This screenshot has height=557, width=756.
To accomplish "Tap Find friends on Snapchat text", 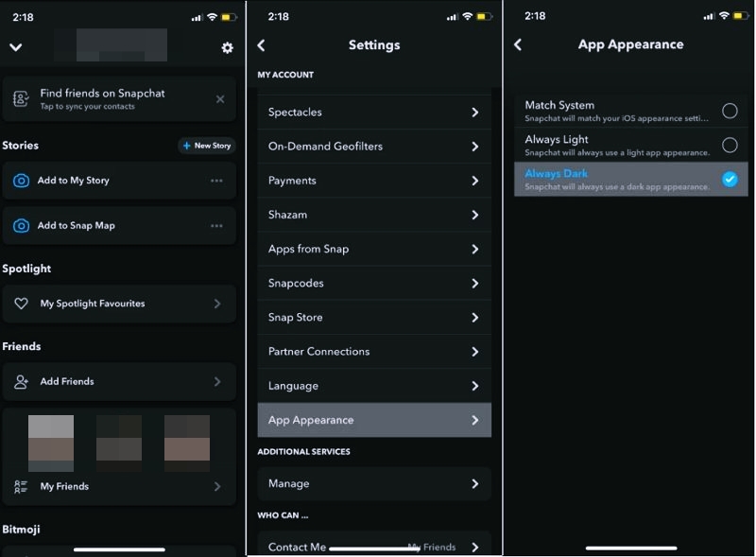I will point(102,94).
